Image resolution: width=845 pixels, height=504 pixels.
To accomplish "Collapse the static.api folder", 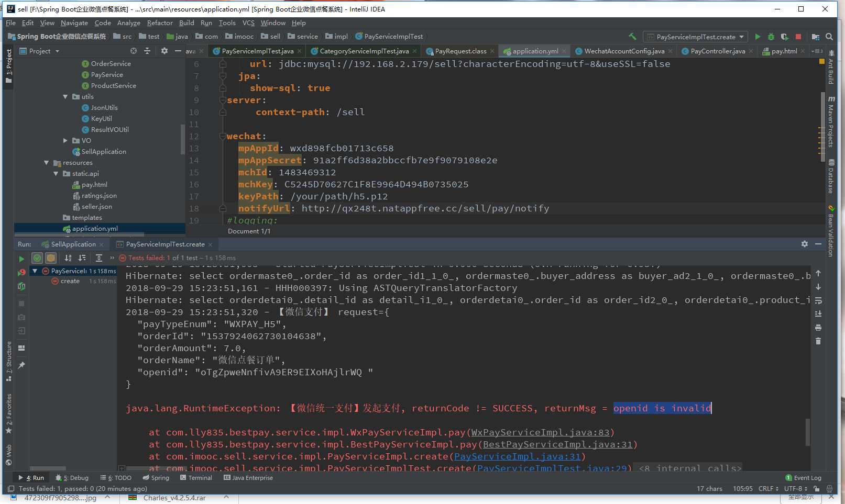I will pos(56,174).
